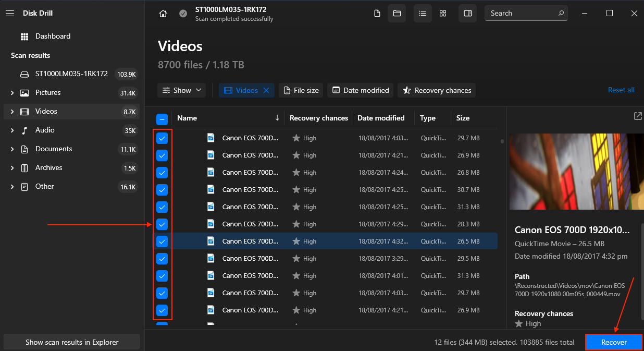644x351 pixels.
Task: Expand the Pictures category
Action: point(12,93)
